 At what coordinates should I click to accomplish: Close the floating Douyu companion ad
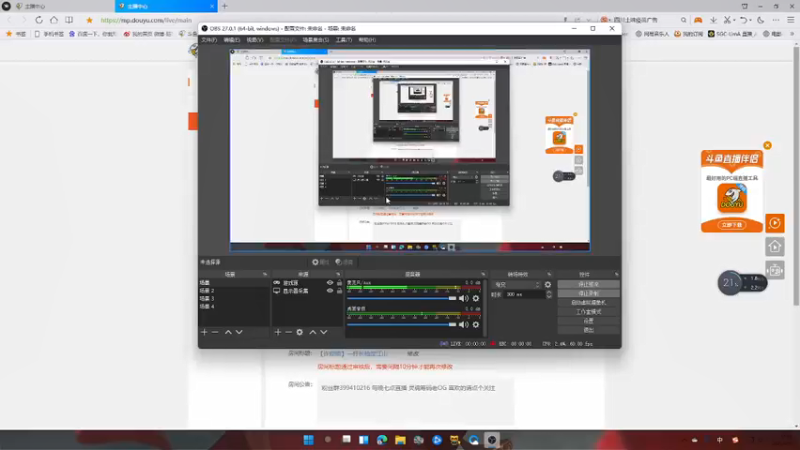(x=767, y=145)
